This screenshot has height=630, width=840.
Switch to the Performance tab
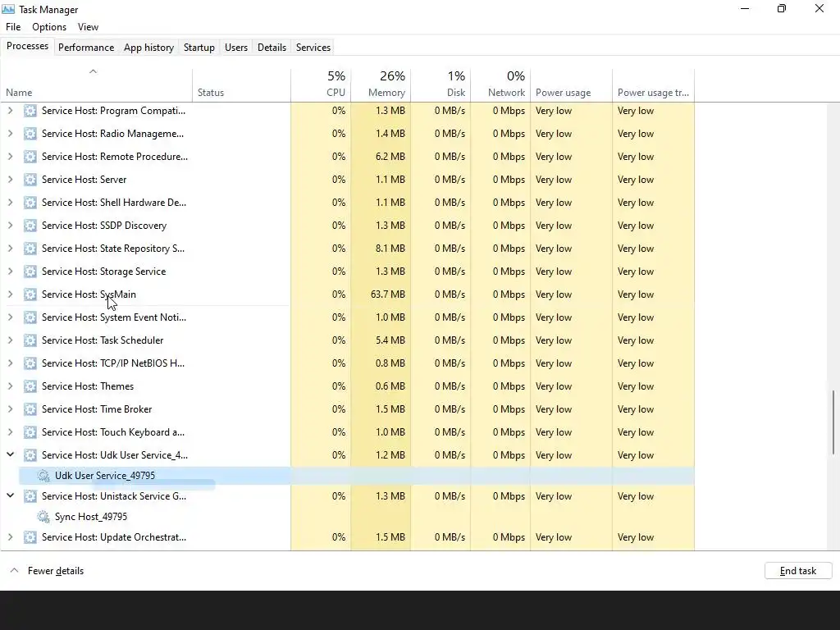pyautogui.click(x=86, y=47)
